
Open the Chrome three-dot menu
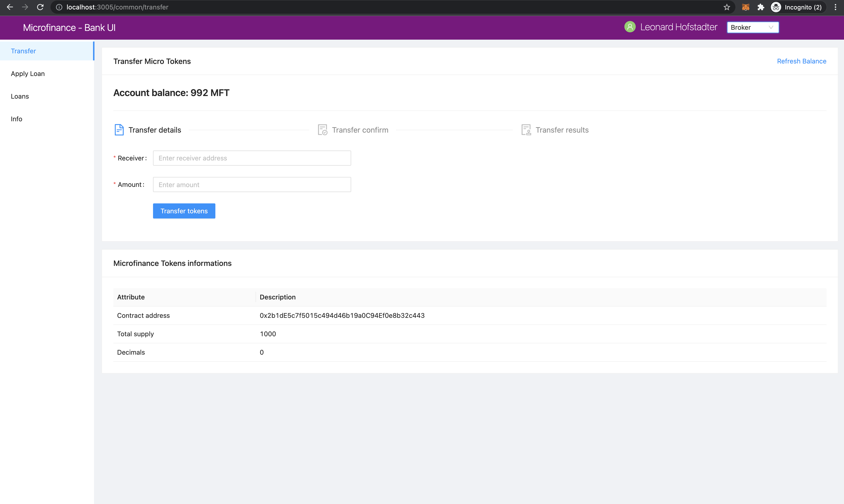pos(835,7)
